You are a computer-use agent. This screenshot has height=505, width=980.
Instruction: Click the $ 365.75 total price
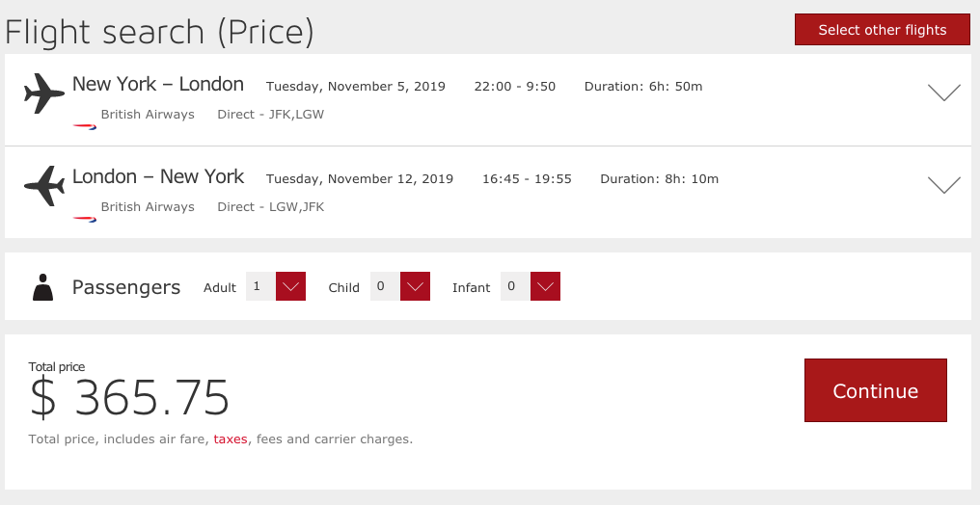pos(130,397)
